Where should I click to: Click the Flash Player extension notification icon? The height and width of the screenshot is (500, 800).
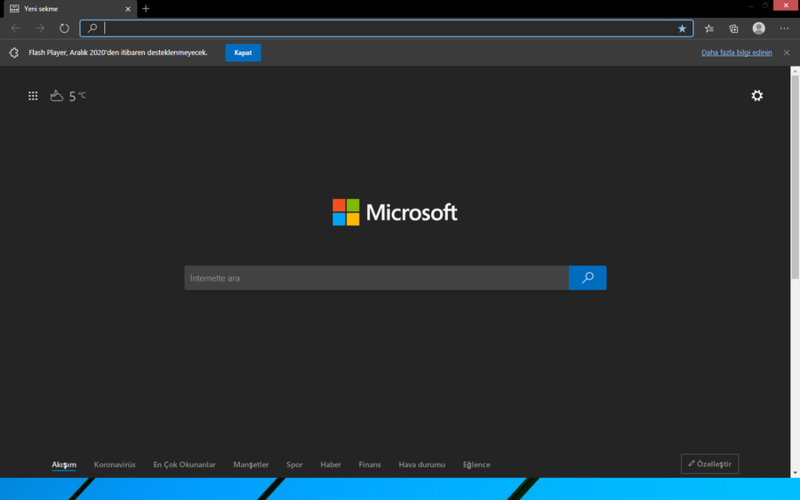14,53
